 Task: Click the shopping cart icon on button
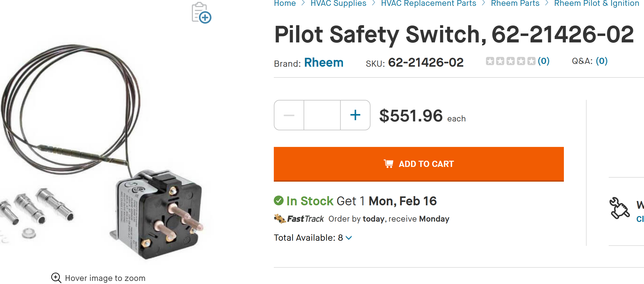tap(388, 164)
